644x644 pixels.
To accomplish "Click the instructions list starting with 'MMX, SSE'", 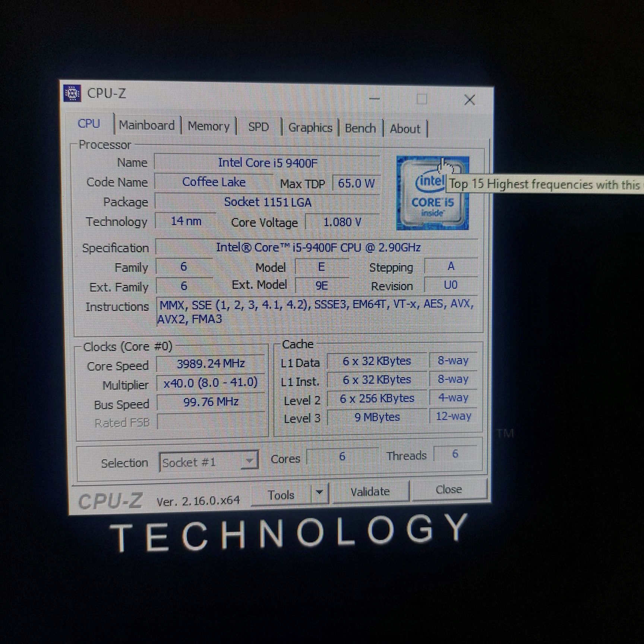I will click(317, 312).
